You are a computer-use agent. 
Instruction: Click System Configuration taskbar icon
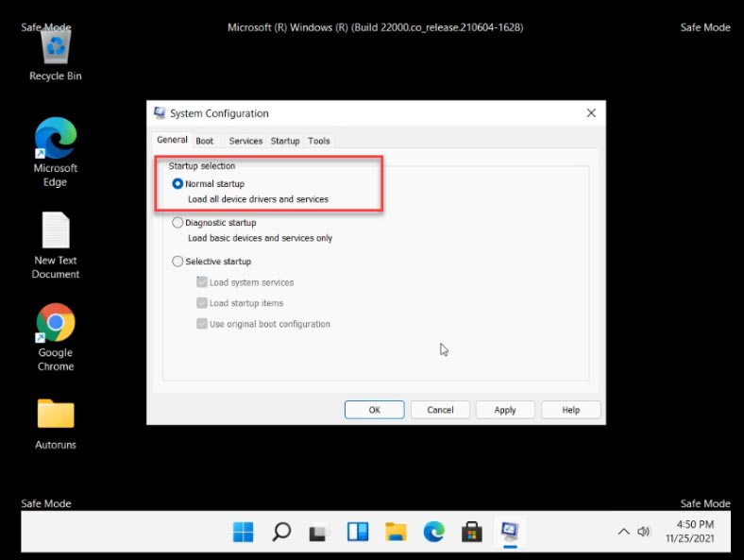[x=510, y=532]
